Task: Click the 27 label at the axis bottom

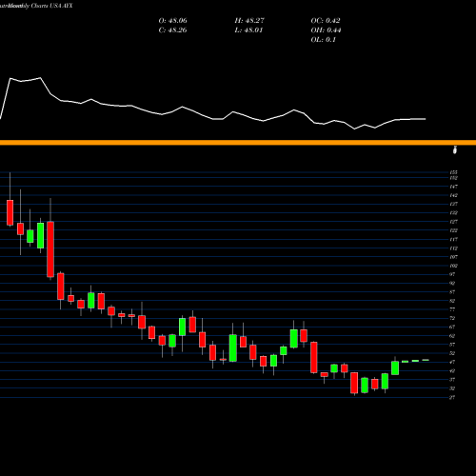Action: point(452,397)
